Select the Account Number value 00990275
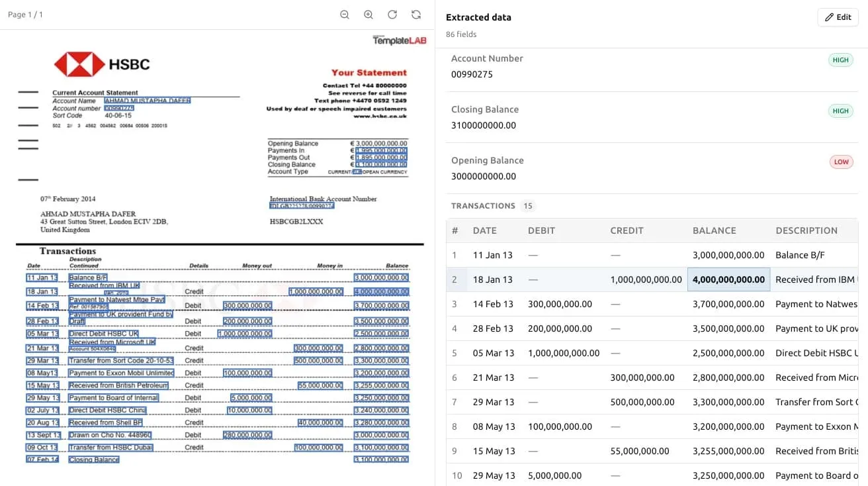Viewport: 868px width, 486px height. tap(472, 74)
